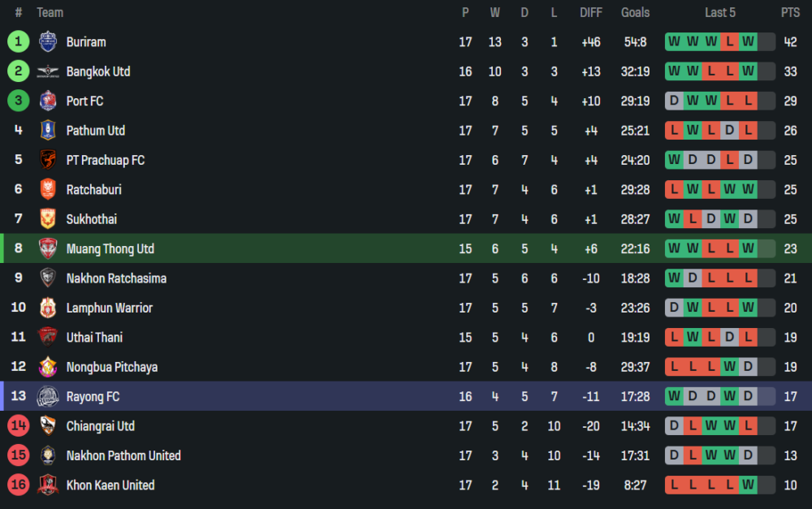Viewport: 812px width, 509px height.
Task: Click the Chiangrai Utd club crest
Action: tap(48, 426)
